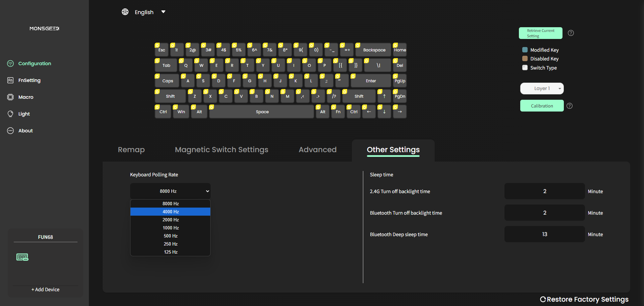644x306 pixels.
Task: Open the Remap tab
Action: 131,150
